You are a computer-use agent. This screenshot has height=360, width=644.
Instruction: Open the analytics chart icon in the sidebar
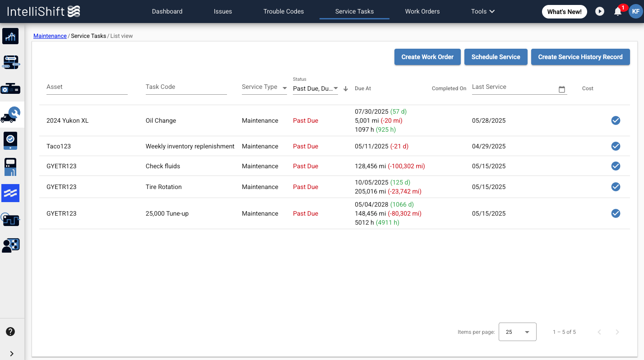pyautogui.click(x=10, y=36)
